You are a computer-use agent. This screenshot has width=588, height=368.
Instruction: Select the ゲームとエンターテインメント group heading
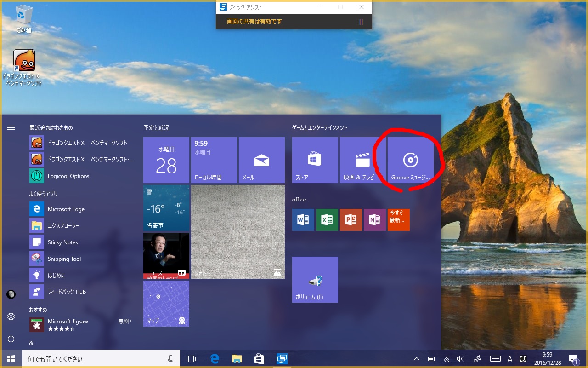(x=320, y=128)
